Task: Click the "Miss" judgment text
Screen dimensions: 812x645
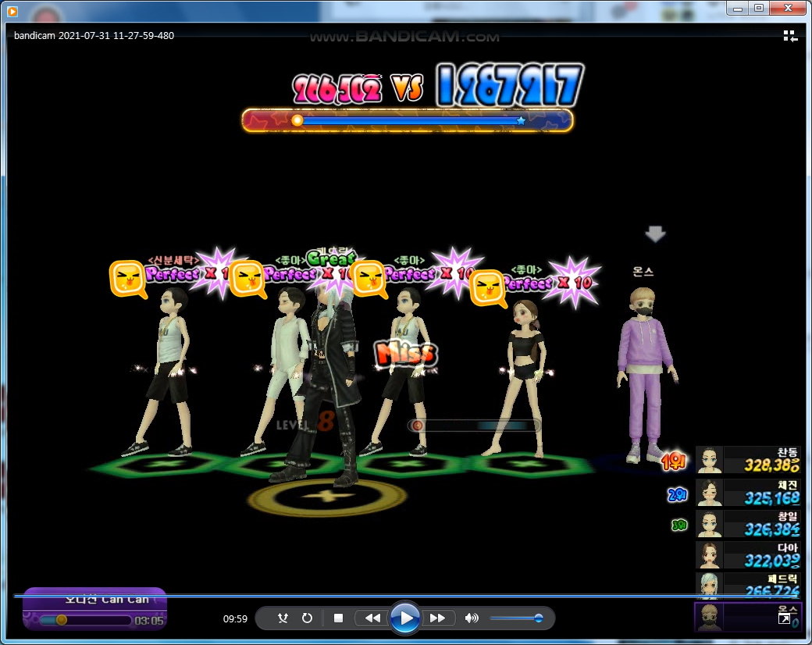Action: pyautogui.click(x=407, y=353)
